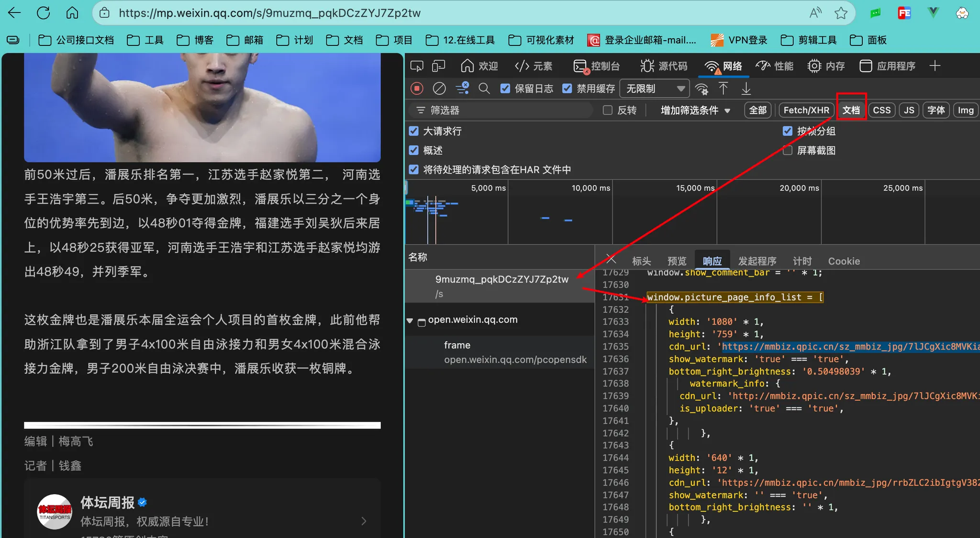This screenshot has height=538, width=980.
Task: Uncheck the 保留日志 checkbox
Action: point(505,88)
